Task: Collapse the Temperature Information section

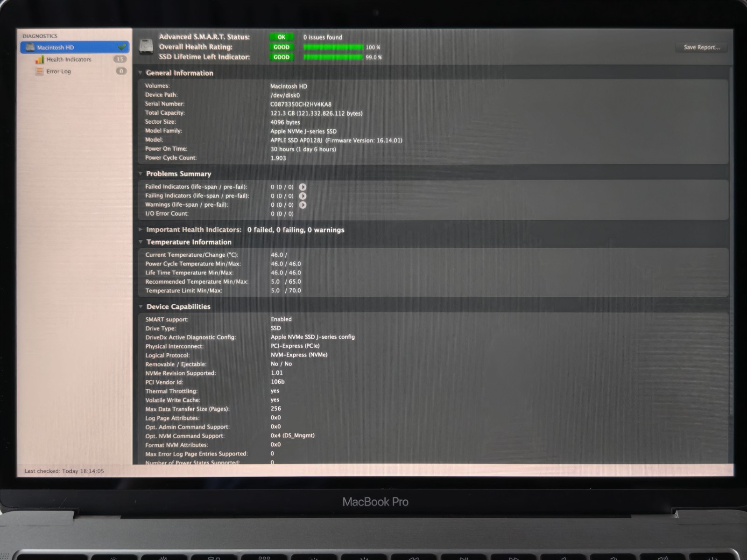Action: 140,242
